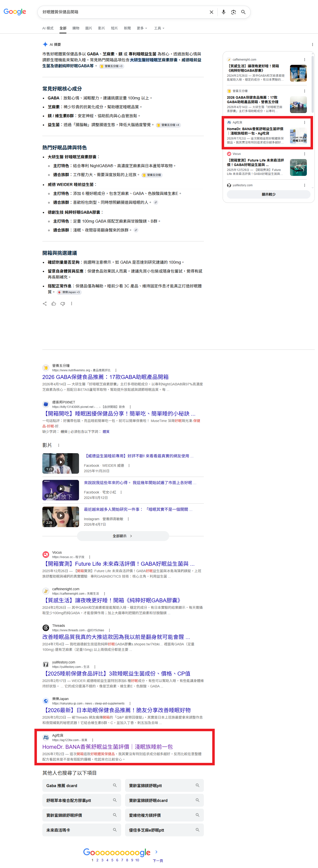
Task: Click the 營養五分鐘 chip after 適合族群 上班族
Action: (x=152, y=175)
